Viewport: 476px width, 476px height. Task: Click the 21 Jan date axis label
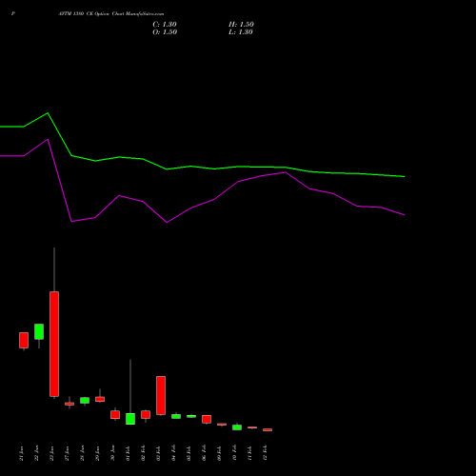pos(21,453)
